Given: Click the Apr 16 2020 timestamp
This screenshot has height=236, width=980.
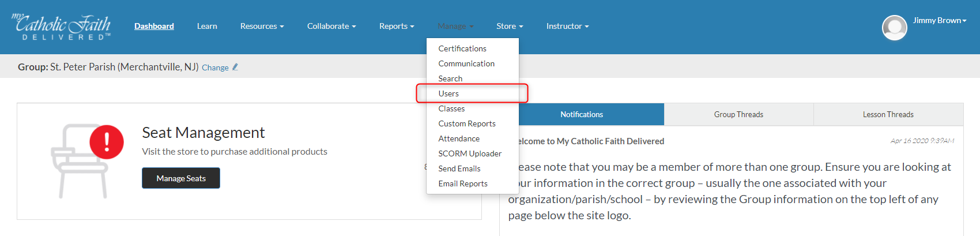Looking at the screenshot, I should [922, 141].
